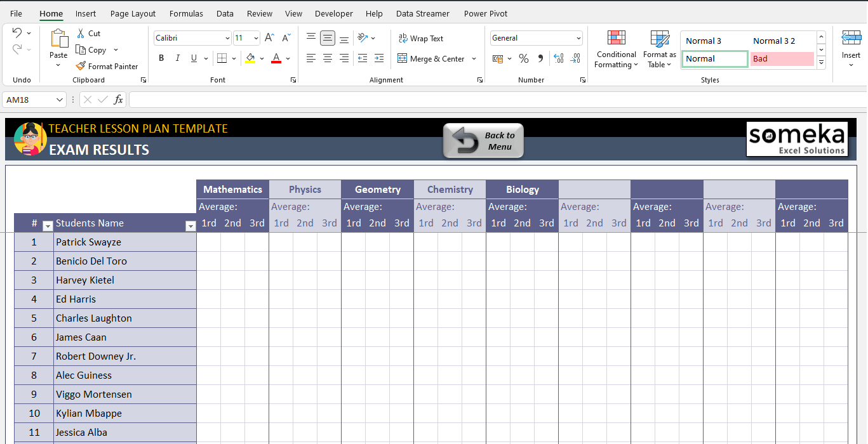Viewport: 868px width, 444px height.
Task: Switch to the Formulas ribbon tab
Action: [x=186, y=13]
